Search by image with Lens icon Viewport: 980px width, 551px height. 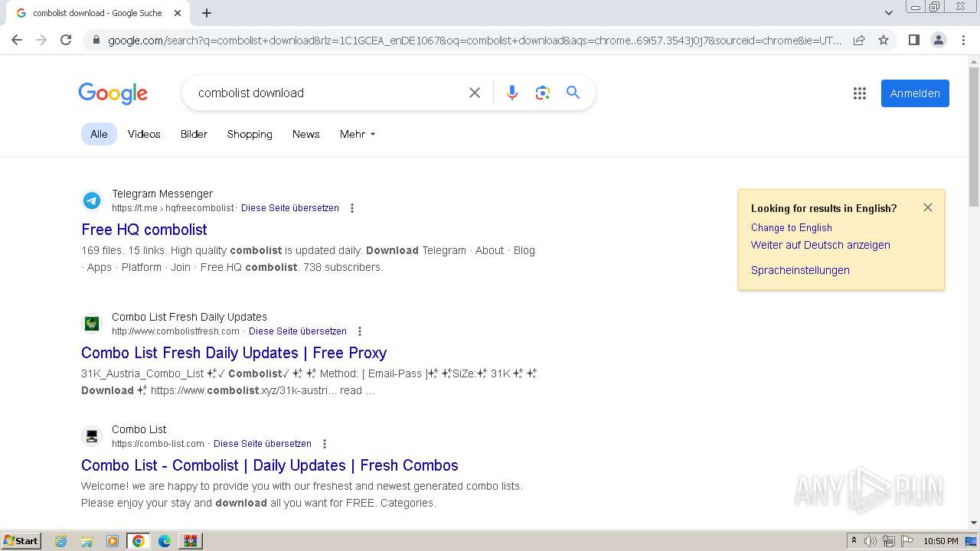[543, 93]
